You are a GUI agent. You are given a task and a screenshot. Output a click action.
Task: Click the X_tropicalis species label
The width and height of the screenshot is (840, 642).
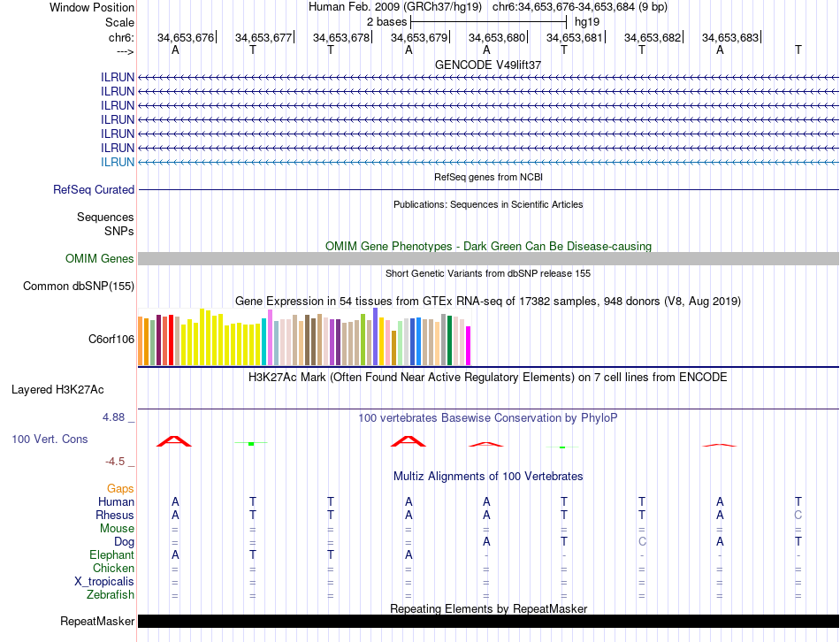104,582
